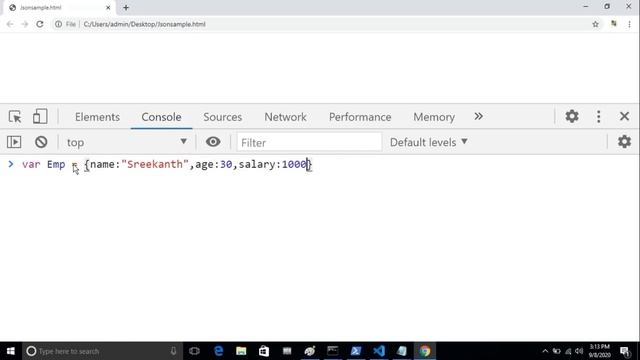640x360 pixels.
Task: Open the Windows notification center
Action: click(625, 351)
